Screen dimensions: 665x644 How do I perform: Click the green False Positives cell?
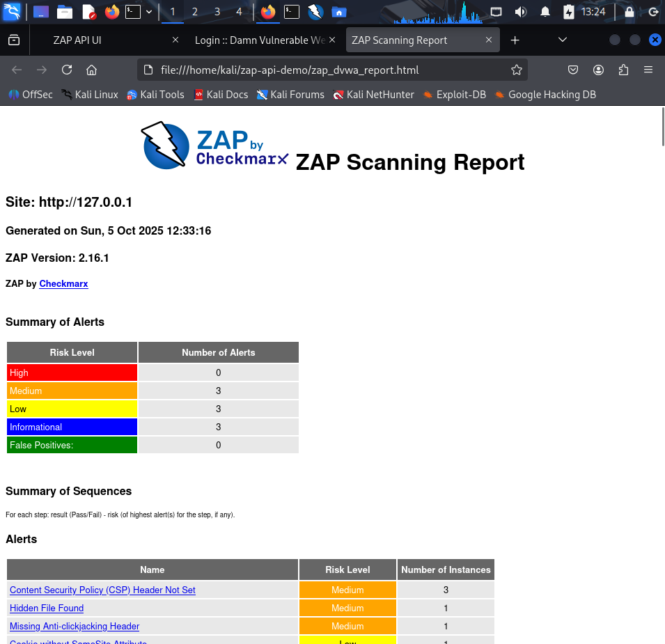(72, 445)
